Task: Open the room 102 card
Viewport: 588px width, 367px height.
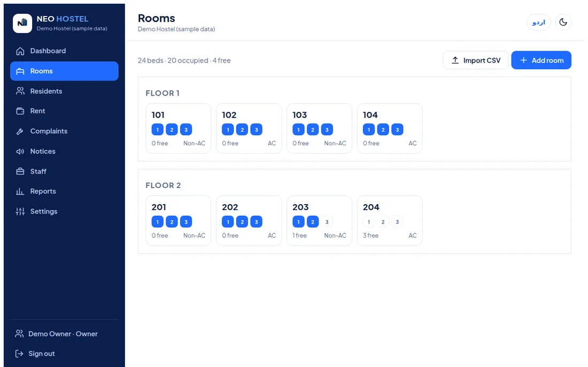Action: pyautogui.click(x=249, y=129)
